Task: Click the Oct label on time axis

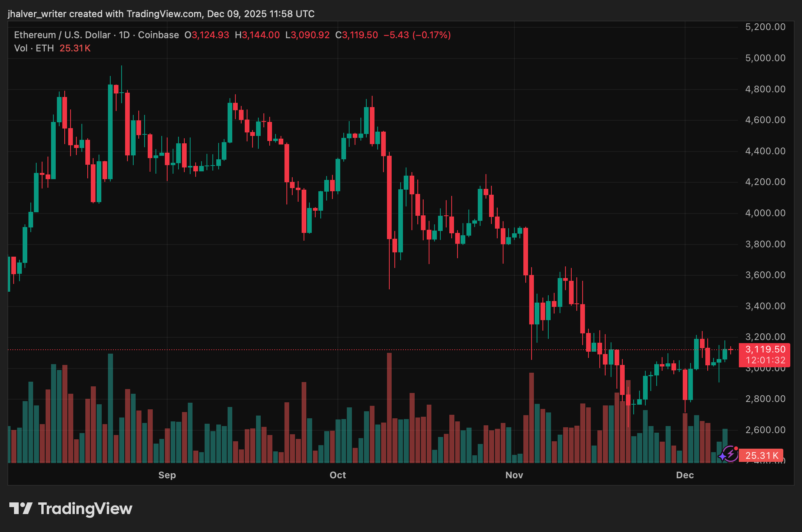Action: pyautogui.click(x=337, y=475)
